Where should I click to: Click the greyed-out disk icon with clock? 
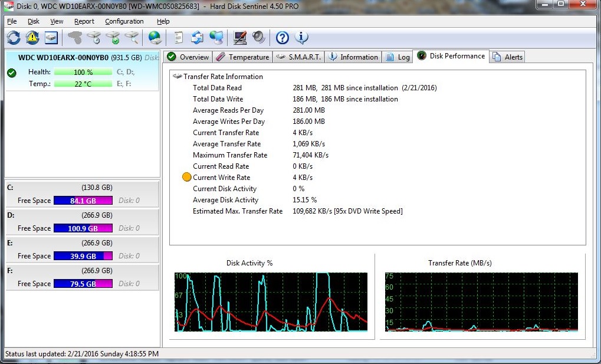click(94, 38)
